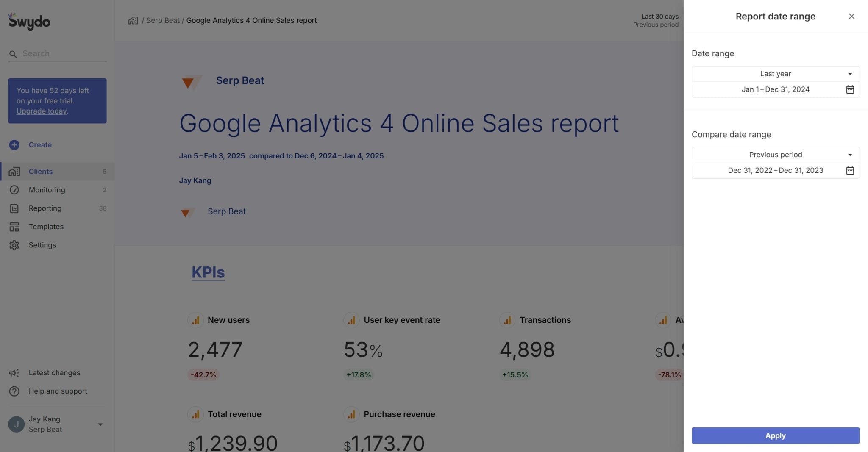The height and width of the screenshot is (452, 868).
Task: Click the KPIs section heading link
Action: 208,272
